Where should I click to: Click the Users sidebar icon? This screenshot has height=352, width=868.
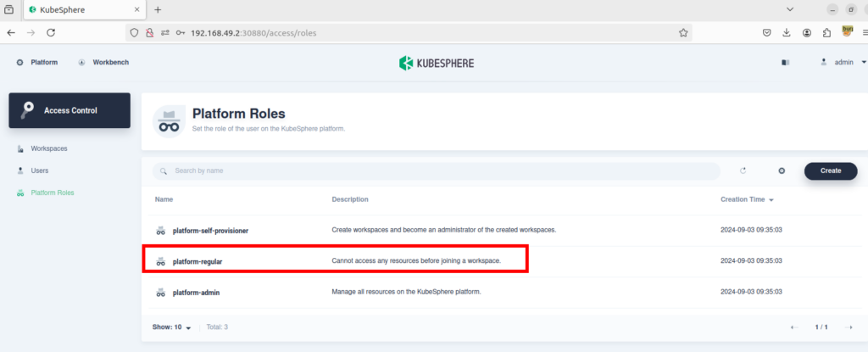tap(20, 170)
